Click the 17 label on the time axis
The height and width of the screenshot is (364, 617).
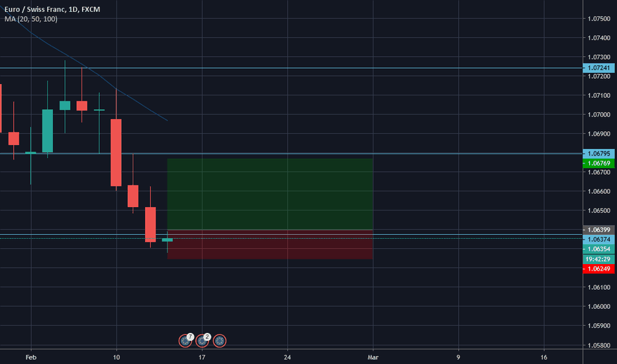click(202, 357)
